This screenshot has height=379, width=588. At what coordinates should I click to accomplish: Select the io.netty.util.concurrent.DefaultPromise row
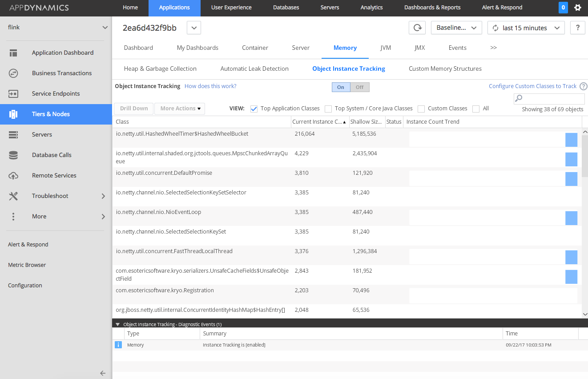pyautogui.click(x=347, y=177)
